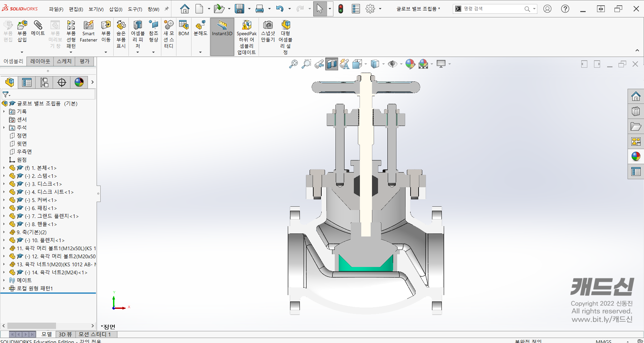The width and height of the screenshot is (644, 343).
Task: Click the 스냅샷 만들기 icon
Action: (268, 25)
